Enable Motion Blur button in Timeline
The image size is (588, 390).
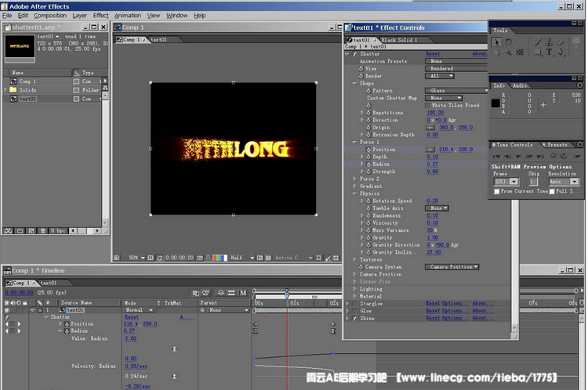coord(243,293)
